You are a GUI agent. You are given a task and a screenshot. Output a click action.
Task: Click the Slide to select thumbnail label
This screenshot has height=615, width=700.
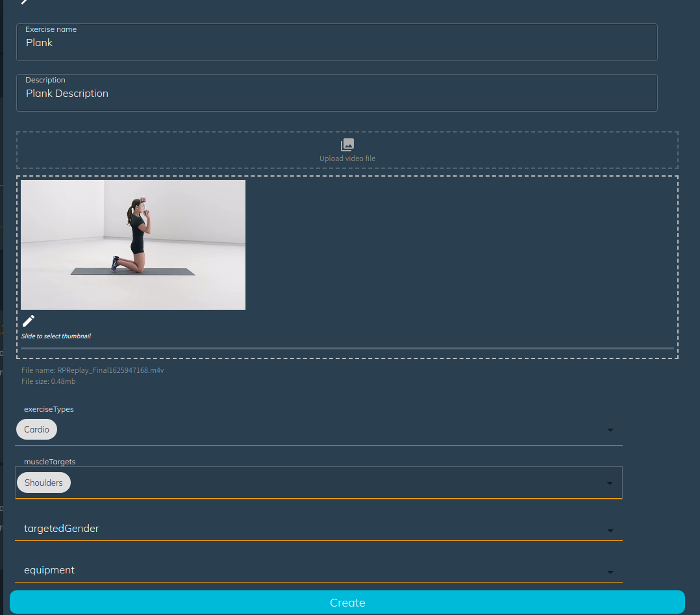click(56, 336)
